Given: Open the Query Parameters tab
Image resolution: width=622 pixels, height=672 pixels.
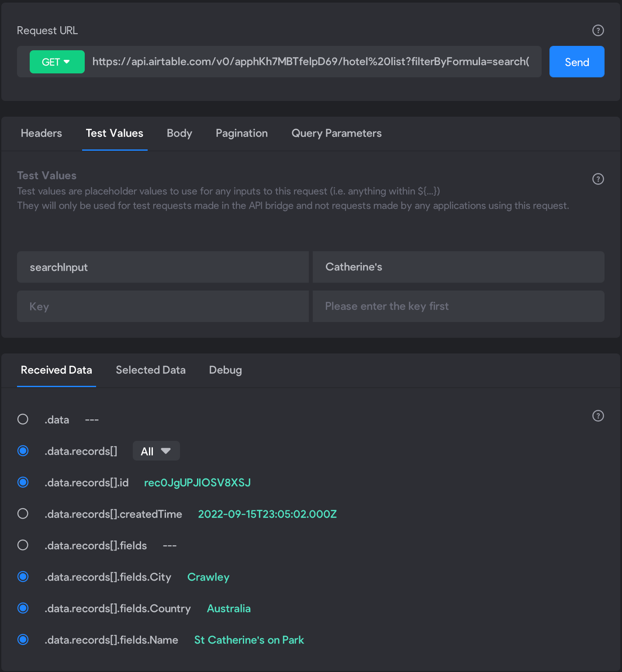Looking at the screenshot, I should coord(336,133).
